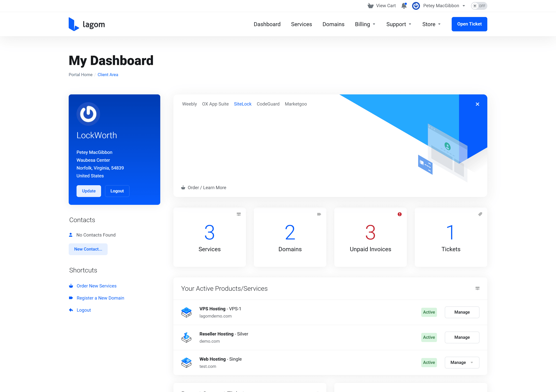Click the Order / Learn More basket icon
556x392 pixels.
183,187
